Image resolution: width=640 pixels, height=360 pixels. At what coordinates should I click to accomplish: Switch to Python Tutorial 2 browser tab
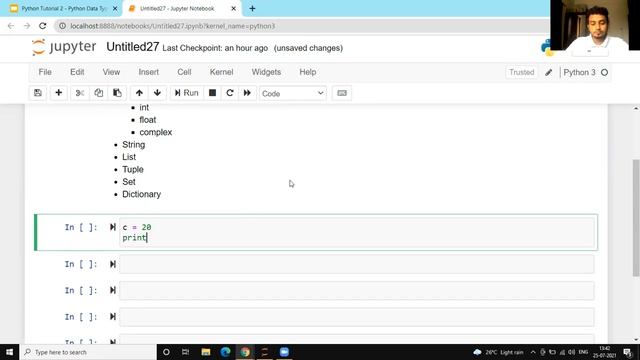[x=64, y=9]
